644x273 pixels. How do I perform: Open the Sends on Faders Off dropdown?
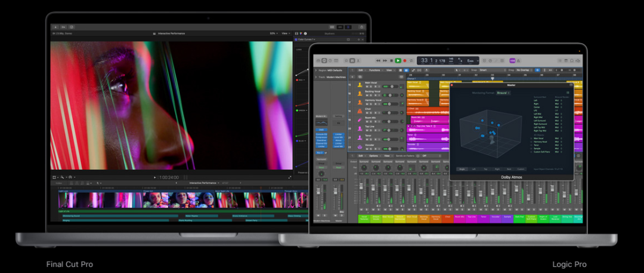pyautogui.click(x=431, y=156)
